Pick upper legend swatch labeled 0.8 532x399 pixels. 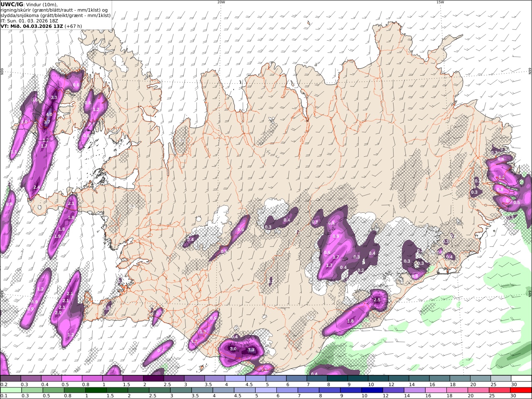tap(92, 379)
